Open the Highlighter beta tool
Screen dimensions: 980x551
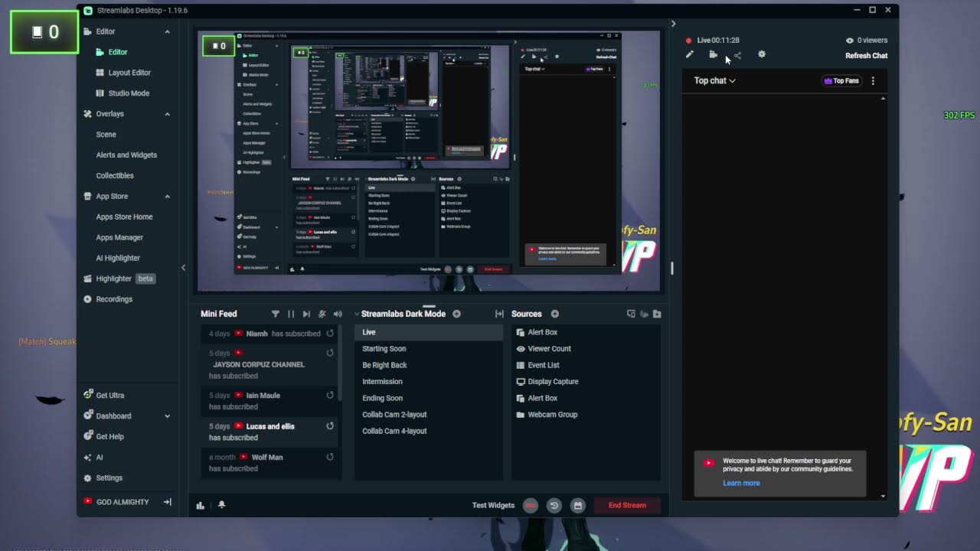pos(119,279)
